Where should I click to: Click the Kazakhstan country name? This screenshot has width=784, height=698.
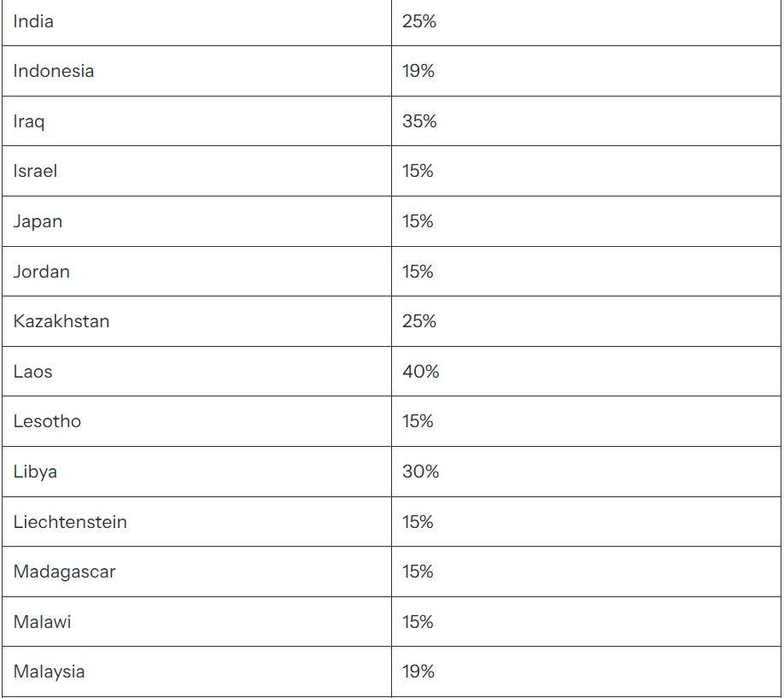[x=61, y=321]
